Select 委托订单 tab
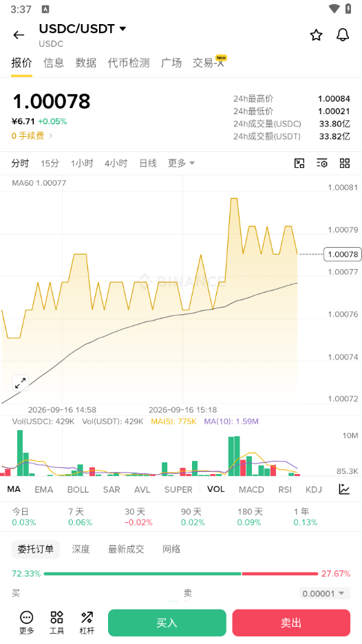Viewport: 362px width, 644px height. [x=36, y=549]
